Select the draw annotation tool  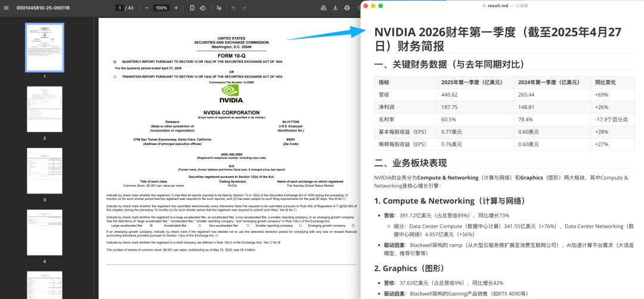click(219, 8)
